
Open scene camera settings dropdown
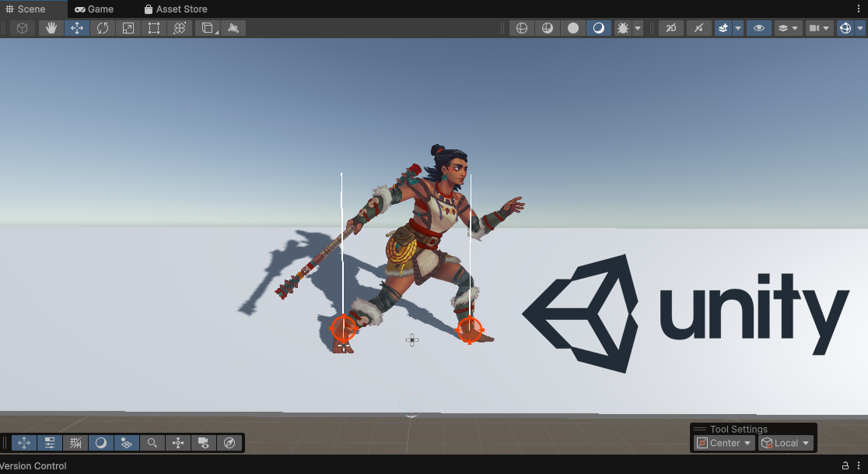(x=819, y=28)
